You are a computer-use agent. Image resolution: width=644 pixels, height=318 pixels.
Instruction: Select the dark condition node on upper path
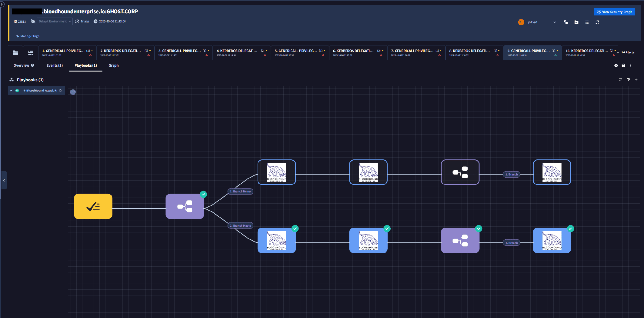coord(460,172)
